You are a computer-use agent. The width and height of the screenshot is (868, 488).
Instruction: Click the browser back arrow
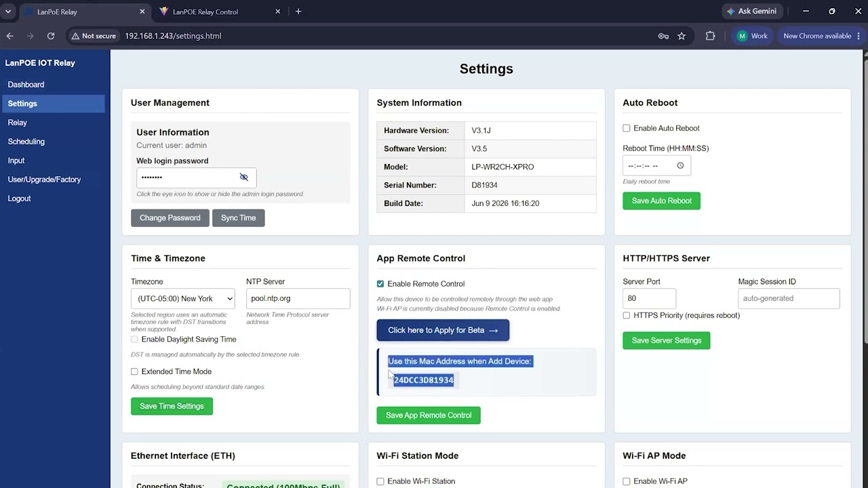coord(9,36)
